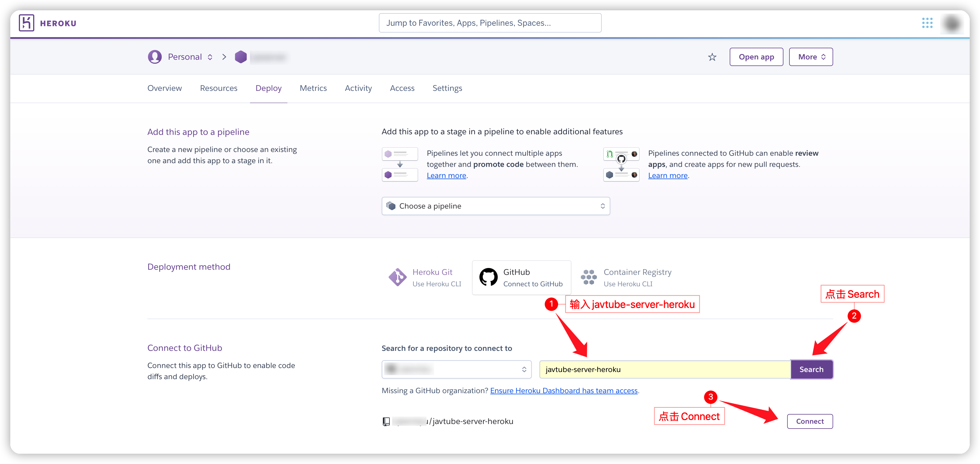Expand the Personal team switcher
The width and height of the screenshot is (980, 464).
(x=210, y=57)
